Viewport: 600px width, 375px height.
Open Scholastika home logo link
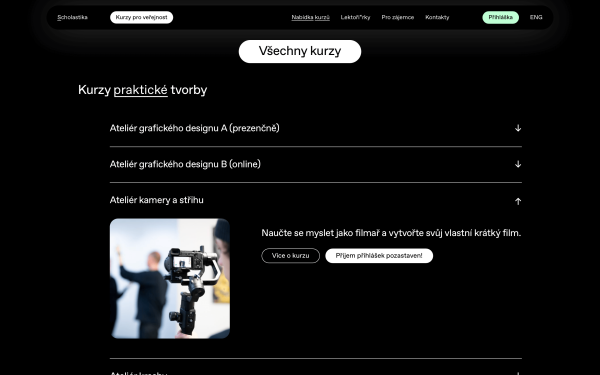pos(72,17)
